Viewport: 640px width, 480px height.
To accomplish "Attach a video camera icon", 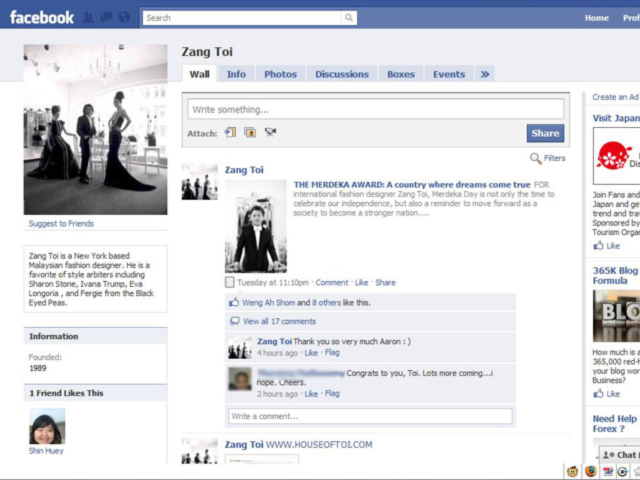I will point(270,132).
